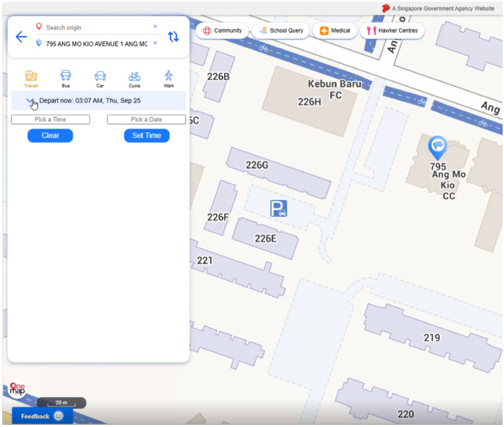Select the Bus travel mode
The height and width of the screenshot is (427, 504).
[x=66, y=78]
